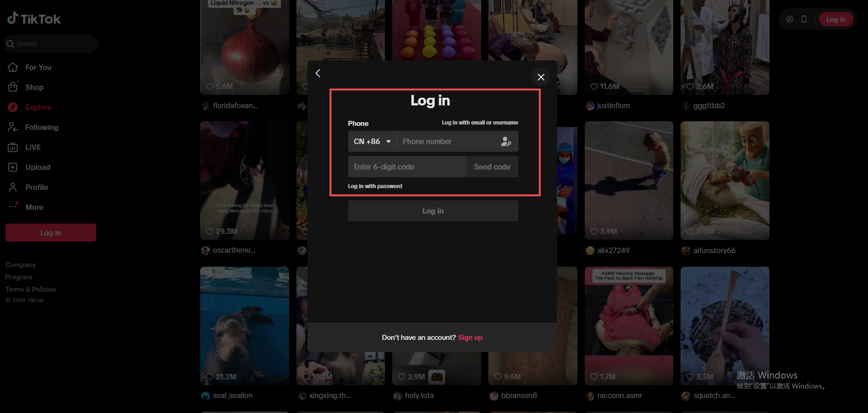Viewport: 868px width, 413px height.
Task: Switch to Log in with password
Action: (x=375, y=186)
